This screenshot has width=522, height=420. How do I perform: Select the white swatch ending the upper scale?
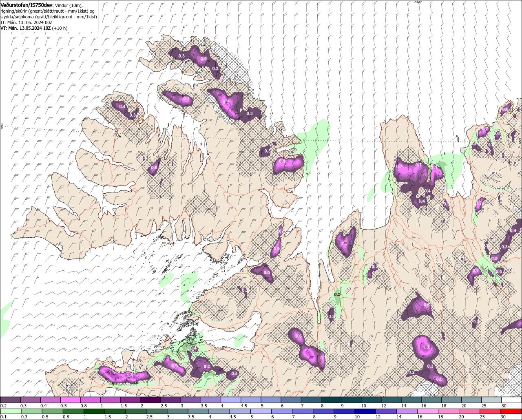click(511, 400)
